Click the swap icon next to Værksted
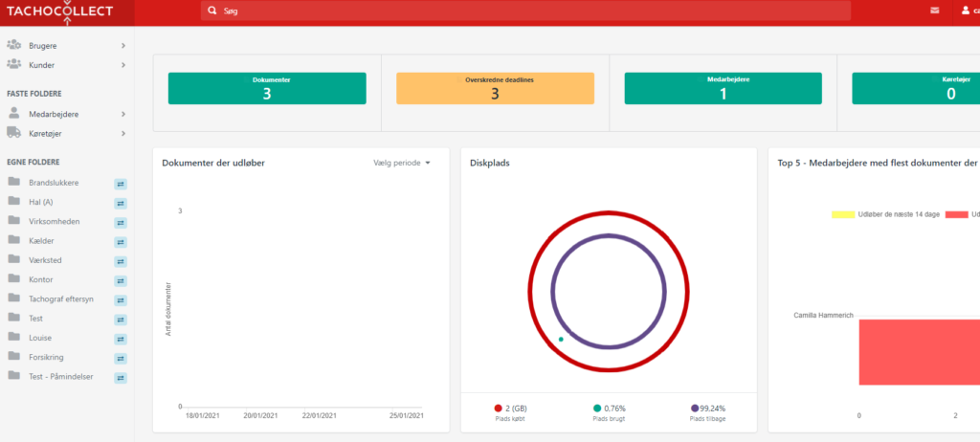This screenshot has width=980, height=442. click(121, 261)
